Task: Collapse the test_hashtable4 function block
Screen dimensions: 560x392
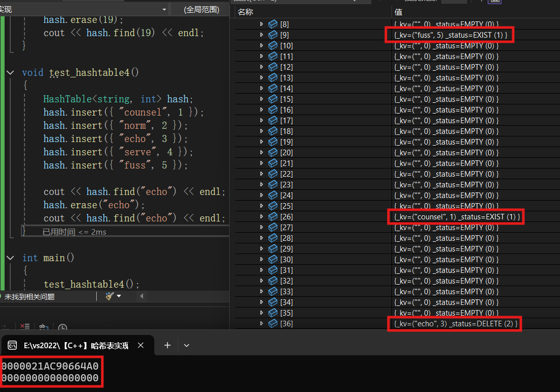Action: 10,72
